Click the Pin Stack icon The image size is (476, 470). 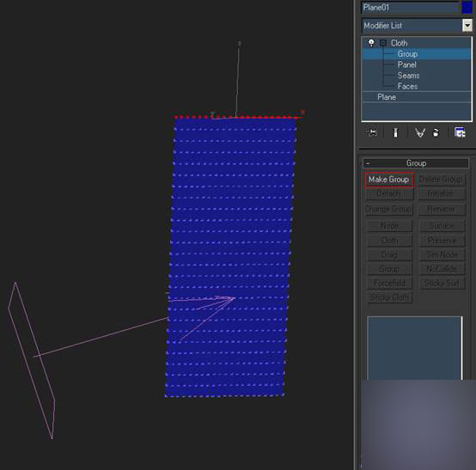click(372, 132)
